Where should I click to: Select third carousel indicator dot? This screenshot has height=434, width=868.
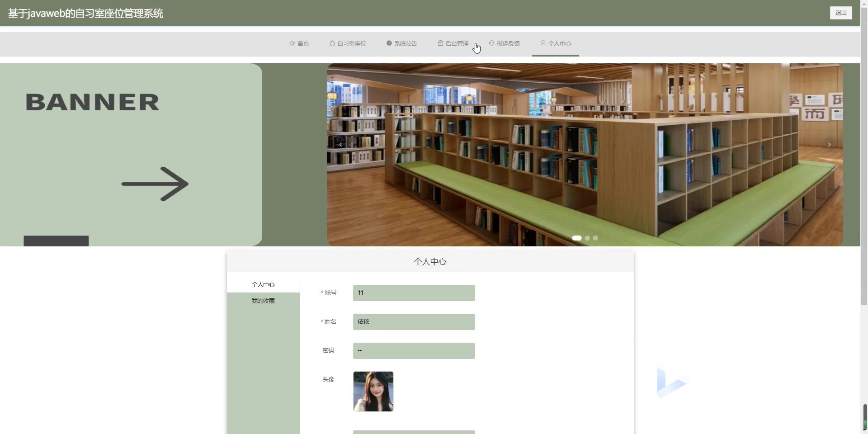595,238
